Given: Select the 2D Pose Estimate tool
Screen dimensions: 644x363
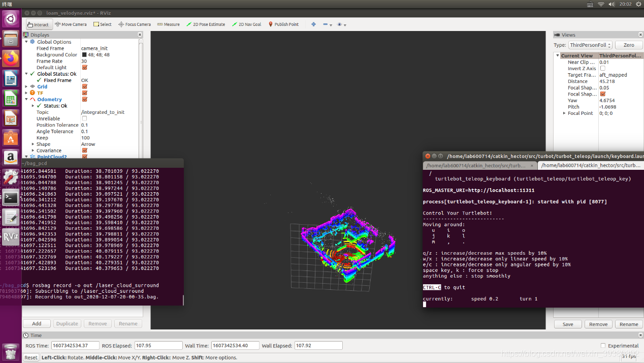Looking at the screenshot, I should point(206,24).
